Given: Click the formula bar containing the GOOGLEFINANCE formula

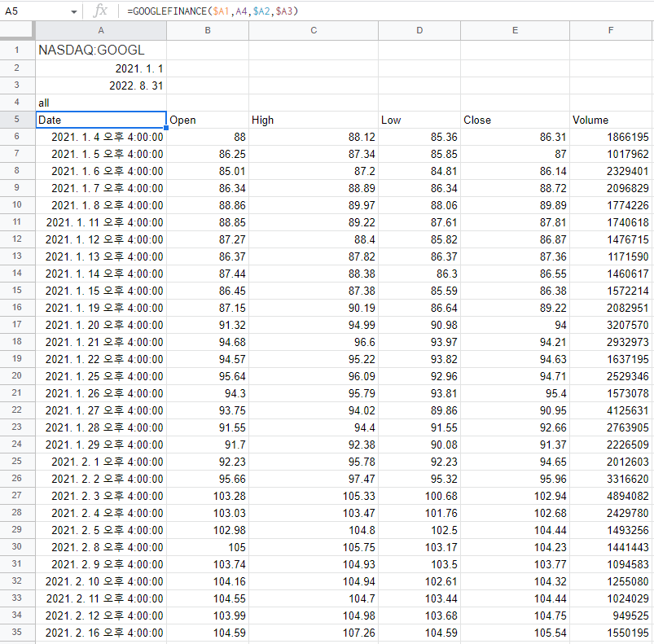Looking at the screenshot, I should (388, 11).
